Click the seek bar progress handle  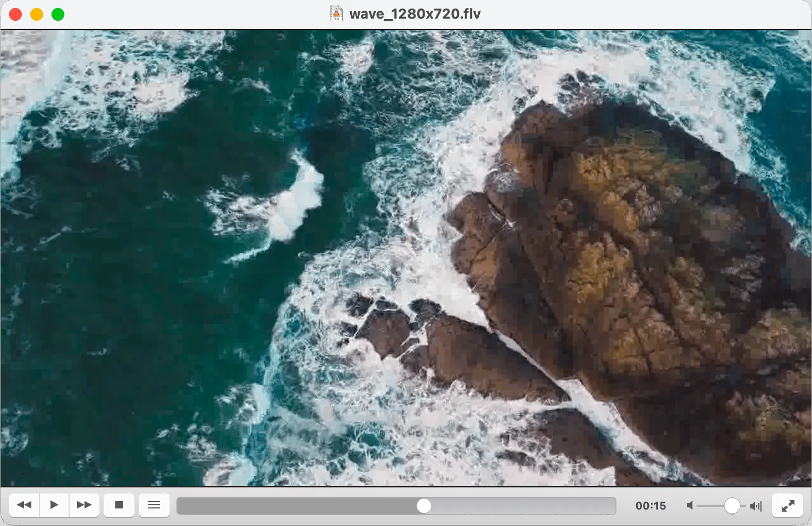tap(424, 506)
